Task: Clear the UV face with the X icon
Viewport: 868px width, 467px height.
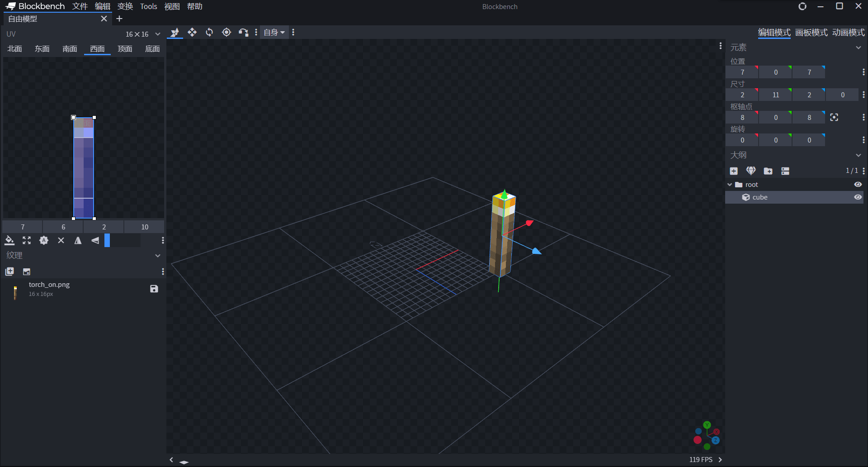Action: (61, 240)
